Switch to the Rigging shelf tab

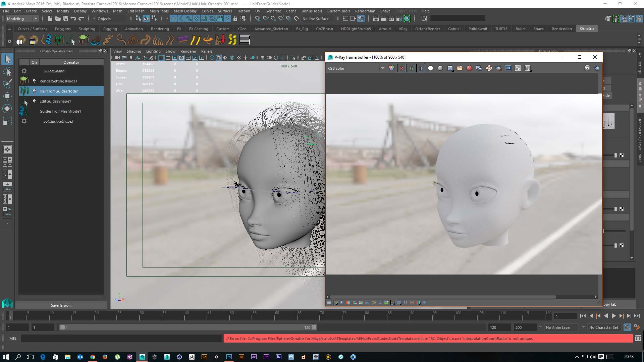tap(110, 29)
